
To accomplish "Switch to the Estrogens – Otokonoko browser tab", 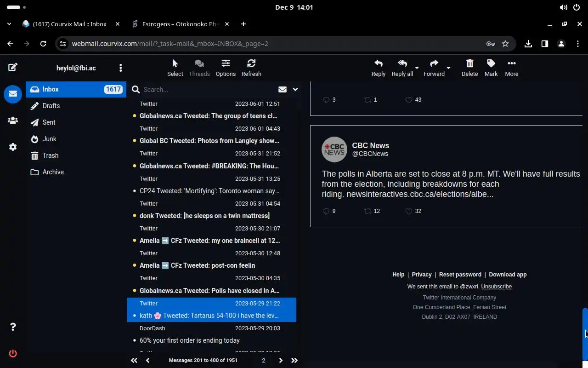I will click(181, 24).
